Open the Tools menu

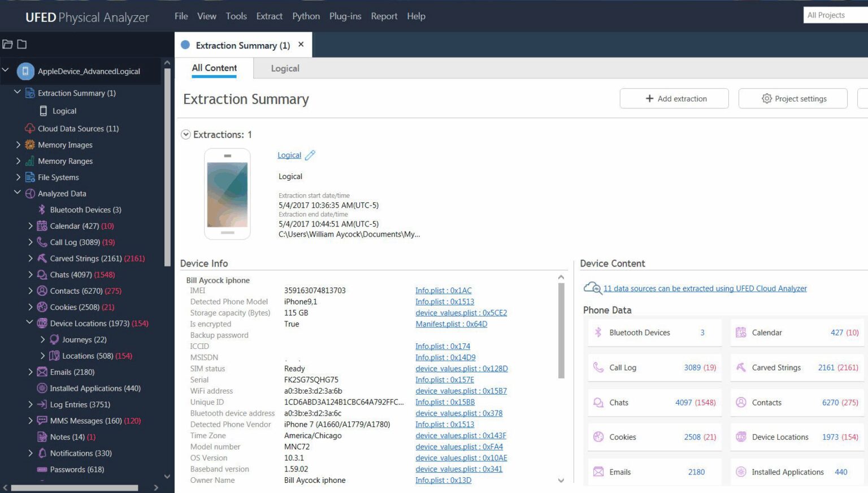(x=236, y=16)
